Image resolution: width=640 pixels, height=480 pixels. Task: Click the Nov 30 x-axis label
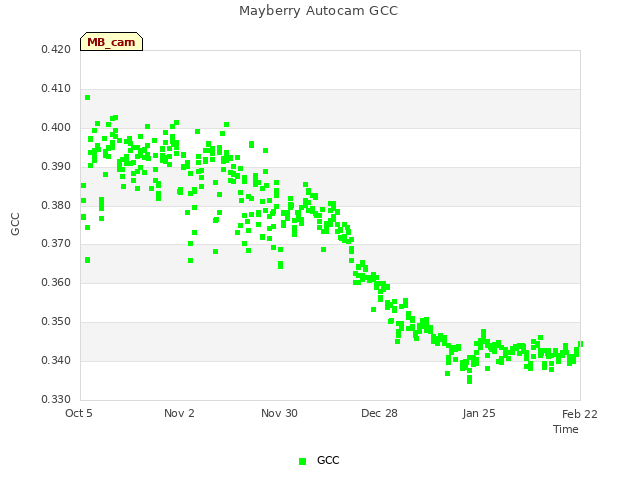click(279, 413)
